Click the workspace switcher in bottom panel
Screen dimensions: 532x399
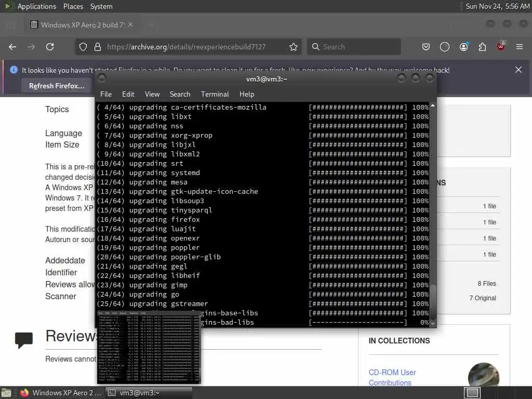click(x=472, y=393)
